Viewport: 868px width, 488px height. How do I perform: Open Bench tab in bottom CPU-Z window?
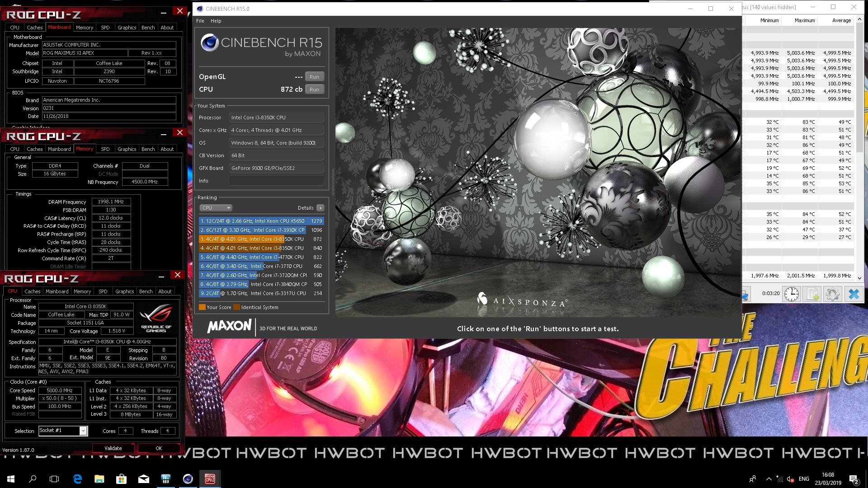tap(146, 291)
